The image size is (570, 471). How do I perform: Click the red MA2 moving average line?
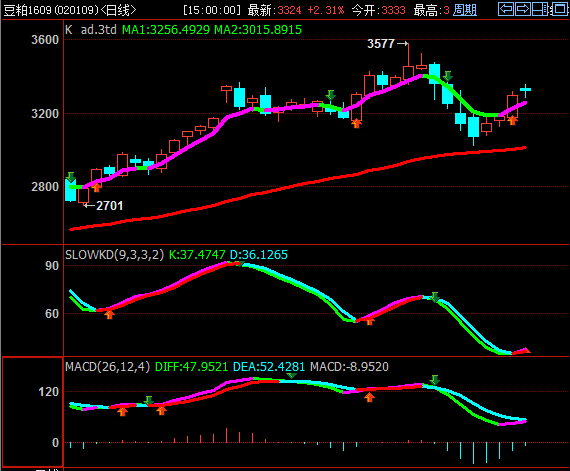coord(298,185)
